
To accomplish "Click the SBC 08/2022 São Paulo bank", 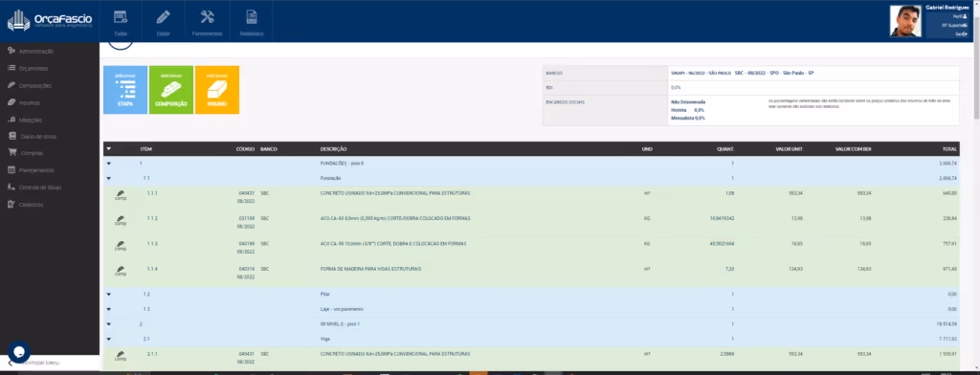I will click(774, 73).
